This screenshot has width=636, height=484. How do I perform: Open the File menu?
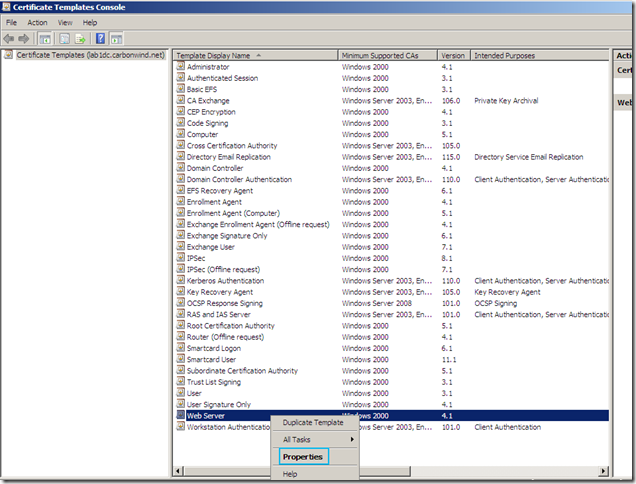(x=12, y=22)
